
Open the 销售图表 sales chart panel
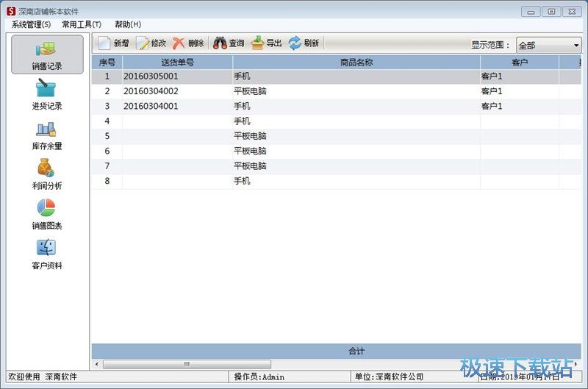point(47,214)
